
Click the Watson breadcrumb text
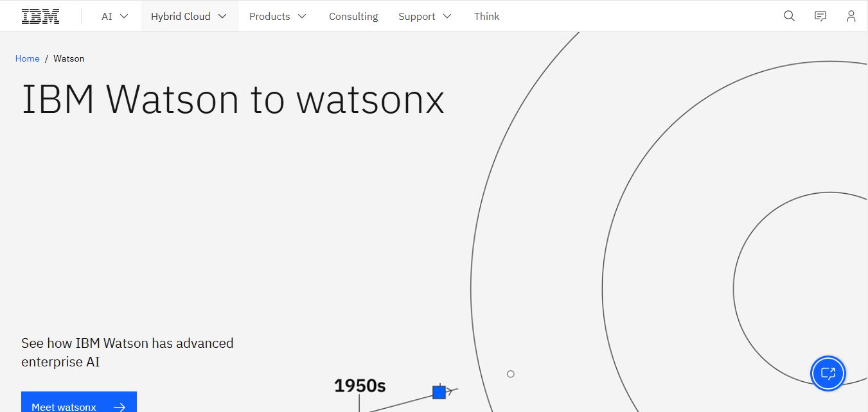[x=69, y=58]
